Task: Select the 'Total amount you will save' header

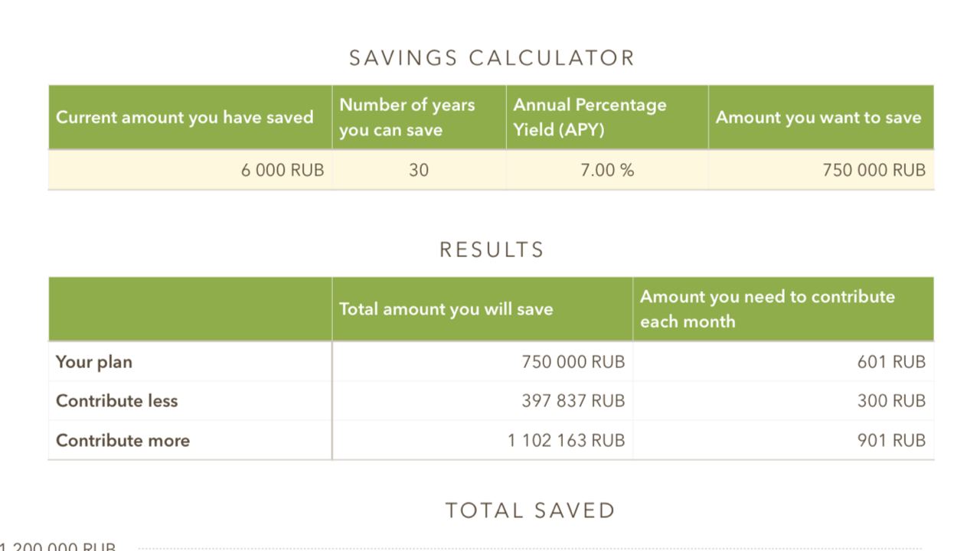Action: pyautogui.click(x=482, y=309)
